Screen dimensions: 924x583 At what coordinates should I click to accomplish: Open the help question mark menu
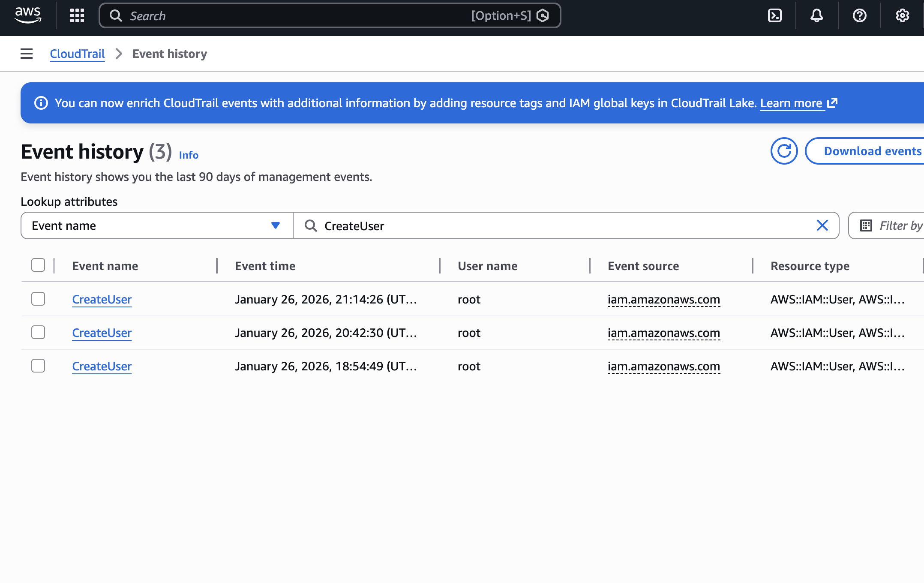pyautogui.click(x=860, y=15)
